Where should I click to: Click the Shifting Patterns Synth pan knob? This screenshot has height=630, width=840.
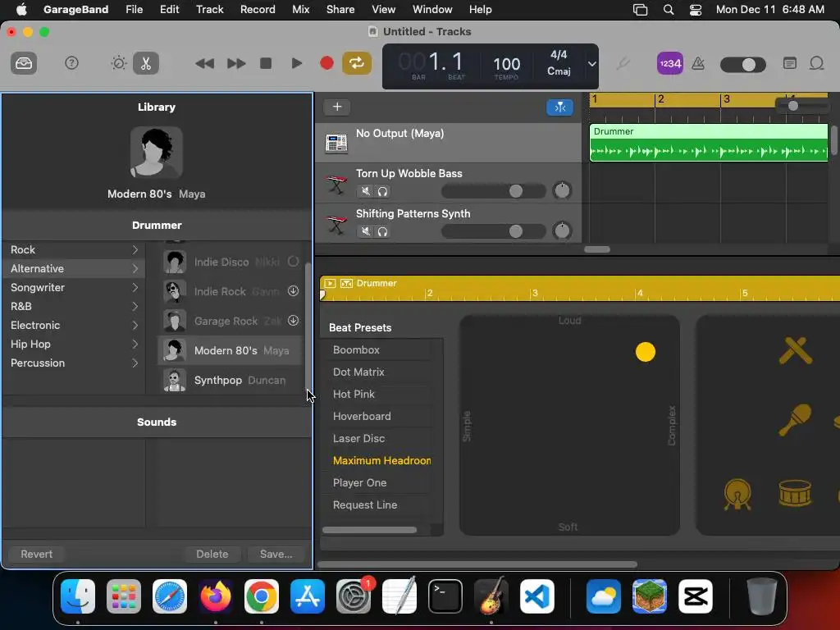pos(562,231)
